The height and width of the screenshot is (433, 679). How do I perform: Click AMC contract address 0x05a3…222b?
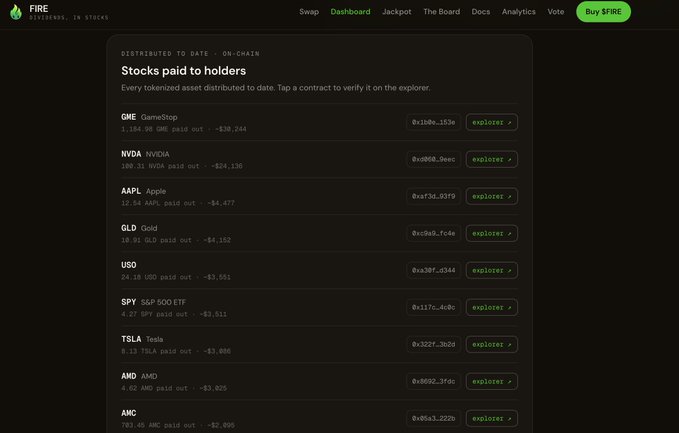click(x=433, y=418)
